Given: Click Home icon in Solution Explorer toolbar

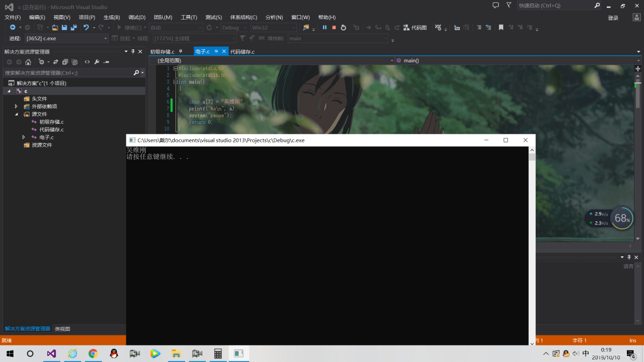Looking at the screenshot, I should point(28,62).
